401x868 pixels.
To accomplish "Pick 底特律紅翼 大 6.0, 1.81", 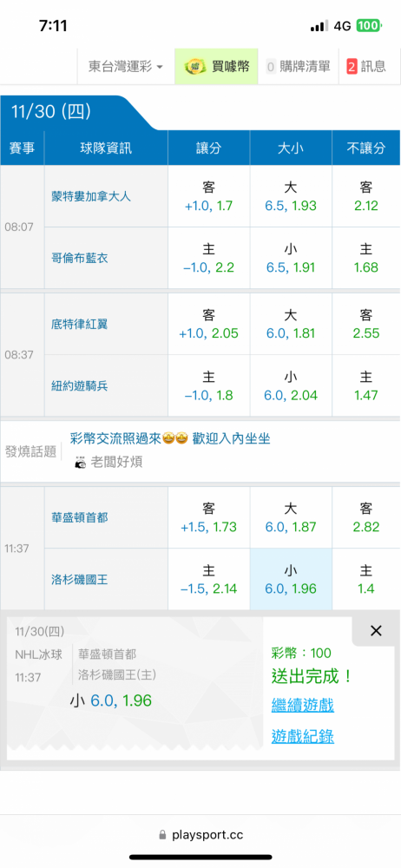I will (x=291, y=324).
